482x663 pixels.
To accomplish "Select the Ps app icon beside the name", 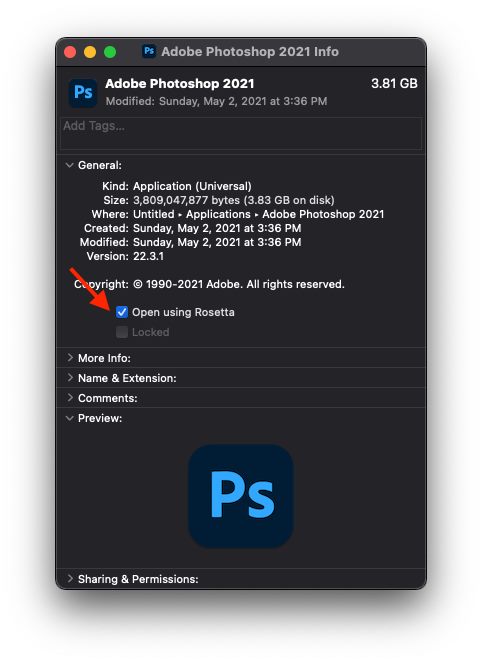I will [83, 93].
